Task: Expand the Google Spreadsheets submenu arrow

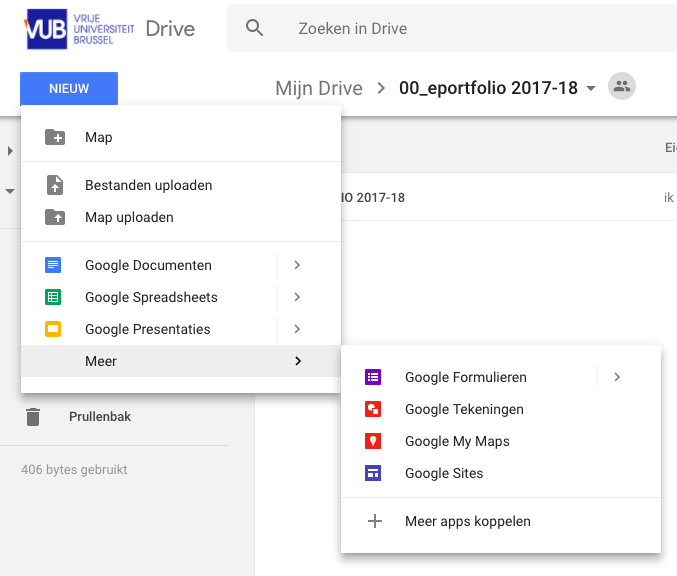Action: pyautogui.click(x=297, y=297)
